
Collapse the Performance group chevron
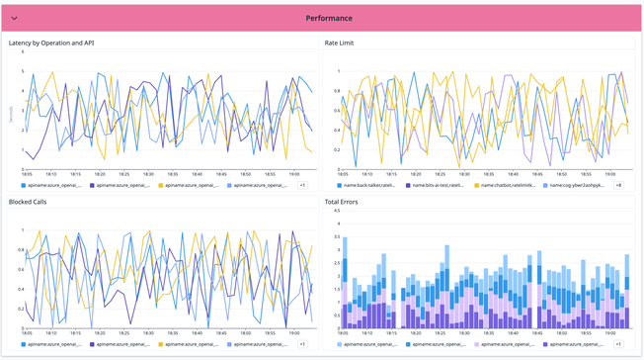[x=15, y=18]
